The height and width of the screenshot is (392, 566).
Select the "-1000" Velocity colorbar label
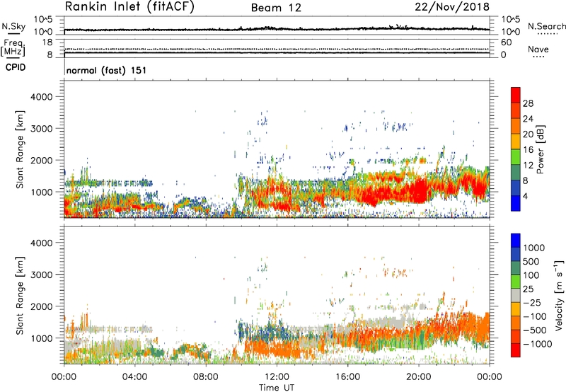tap(537, 344)
